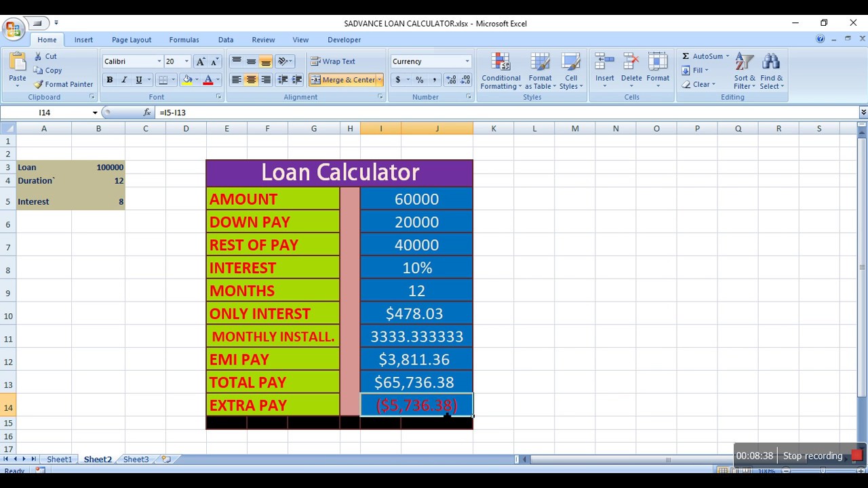Decrease decimal places

[x=465, y=80]
